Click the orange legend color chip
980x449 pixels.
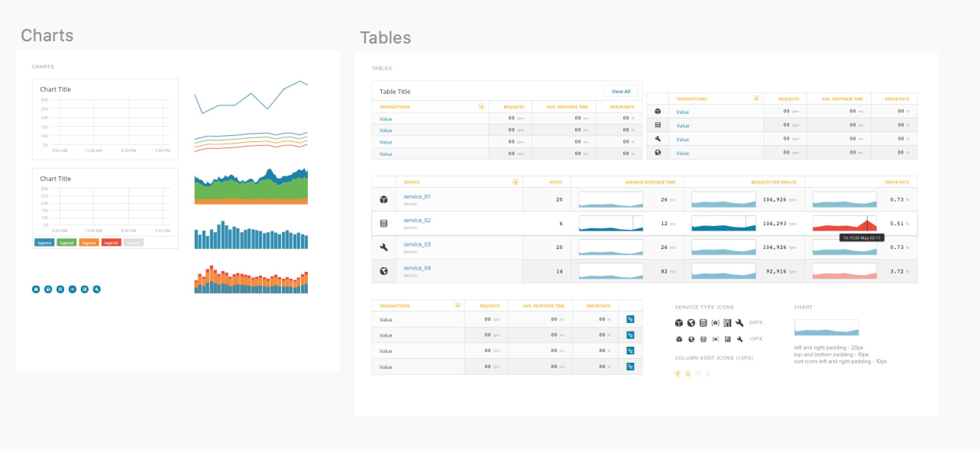click(x=89, y=243)
